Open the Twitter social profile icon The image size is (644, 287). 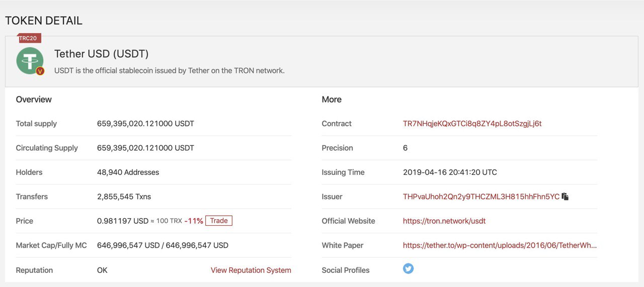(x=409, y=269)
